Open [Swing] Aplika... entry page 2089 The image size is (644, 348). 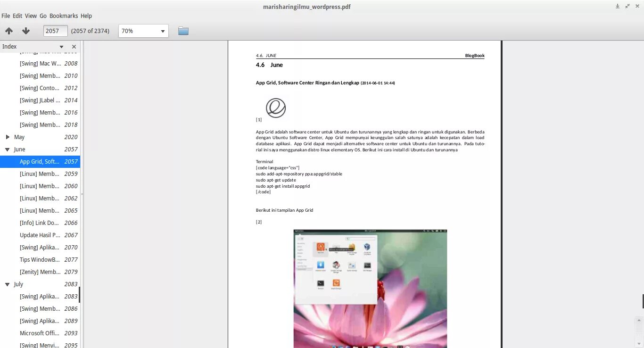click(x=40, y=321)
